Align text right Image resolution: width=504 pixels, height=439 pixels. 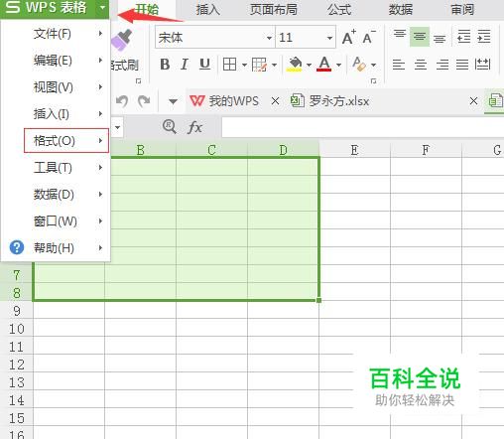click(x=442, y=65)
